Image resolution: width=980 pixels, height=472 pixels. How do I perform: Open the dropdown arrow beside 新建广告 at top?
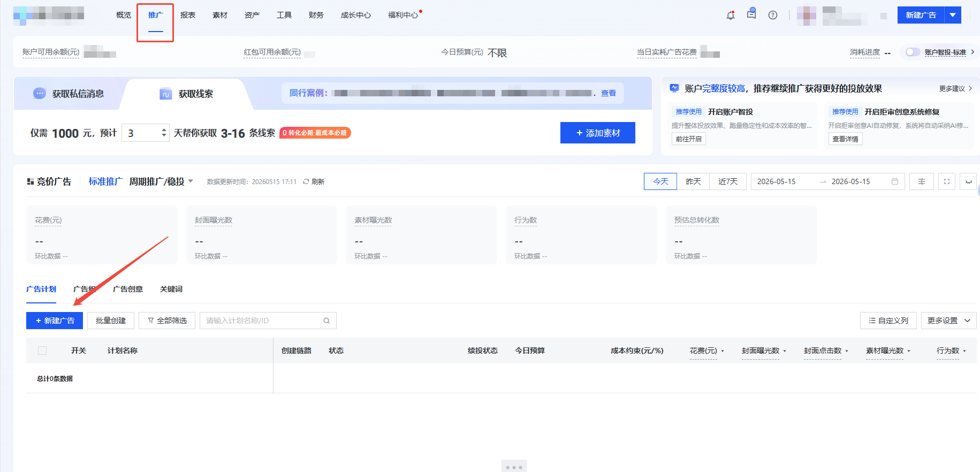point(953,15)
